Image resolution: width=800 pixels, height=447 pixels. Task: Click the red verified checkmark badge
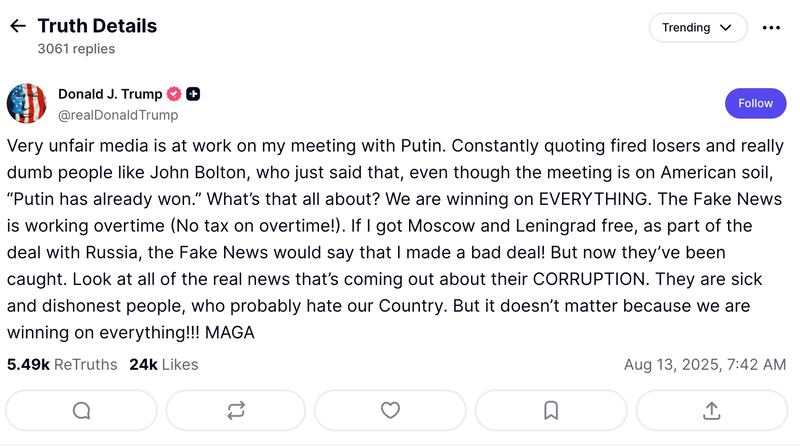(x=173, y=94)
